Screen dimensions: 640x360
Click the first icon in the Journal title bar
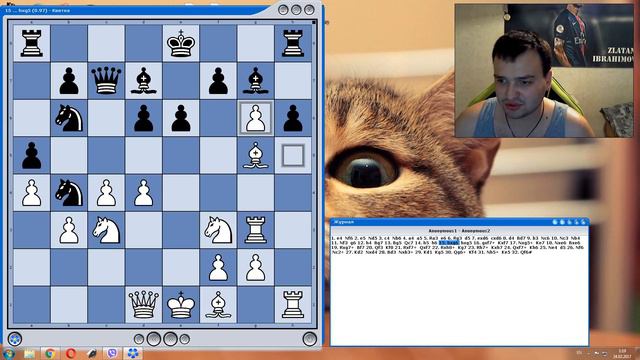click(555, 222)
